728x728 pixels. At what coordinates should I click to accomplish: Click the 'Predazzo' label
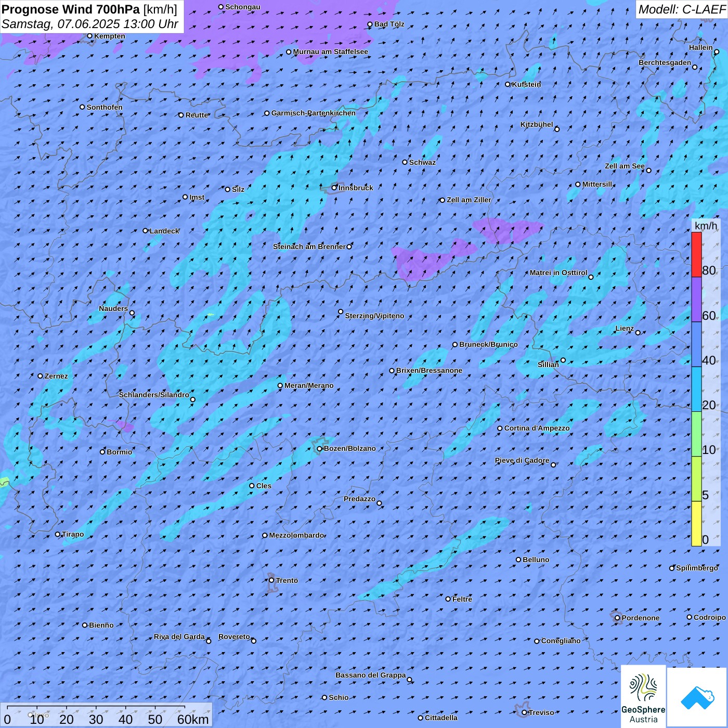(x=359, y=499)
